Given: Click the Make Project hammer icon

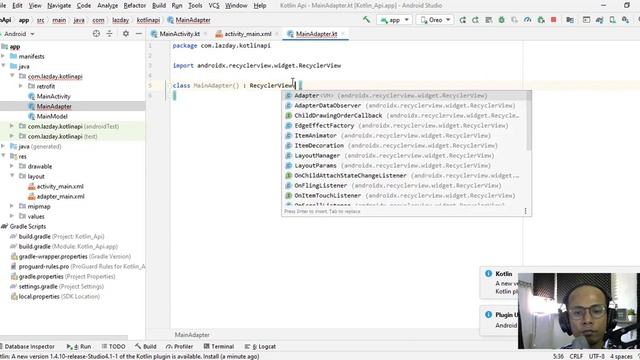Looking at the screenshot, I should 367,20.
